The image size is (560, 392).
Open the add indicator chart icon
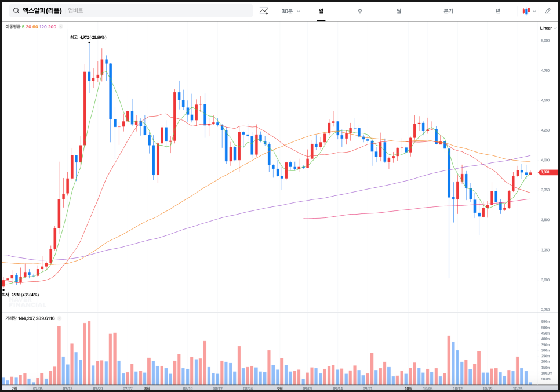(264, 11)
